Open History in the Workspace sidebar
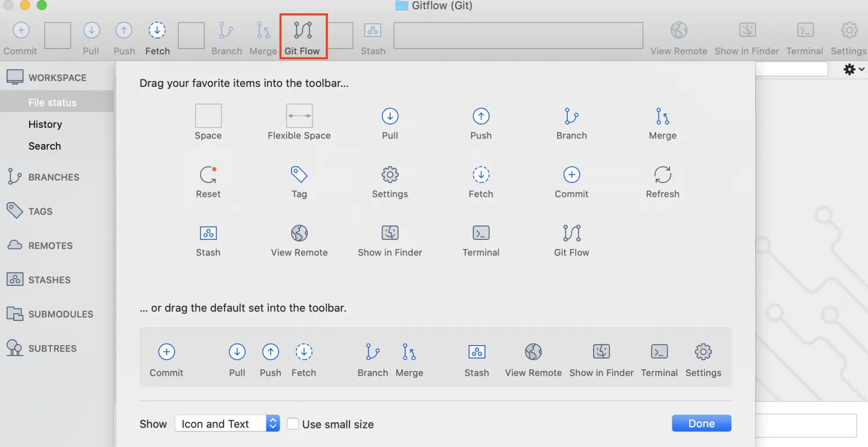 (x=45, y=124)
